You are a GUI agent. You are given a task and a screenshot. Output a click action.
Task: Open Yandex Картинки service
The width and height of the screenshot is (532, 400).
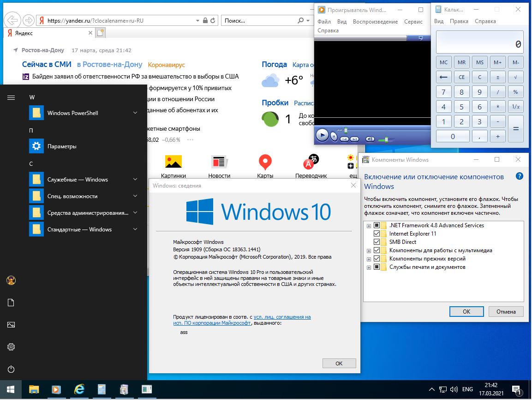173,166
